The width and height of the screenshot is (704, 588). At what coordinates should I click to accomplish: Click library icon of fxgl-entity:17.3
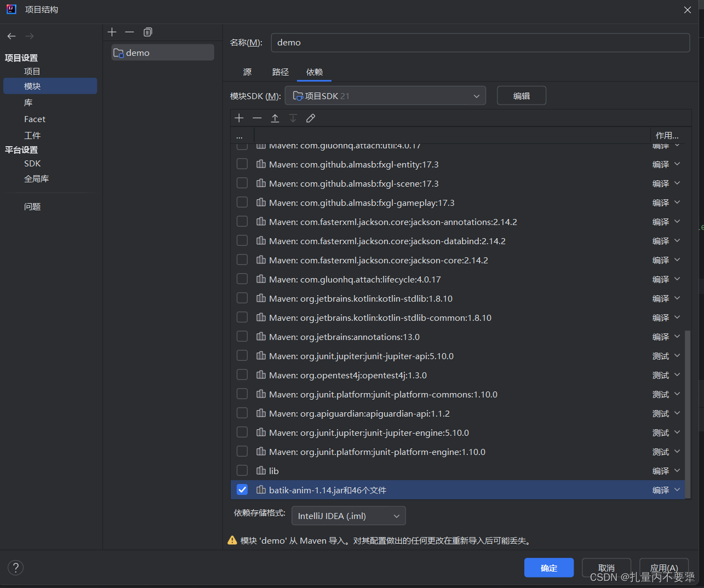(261, 164)
